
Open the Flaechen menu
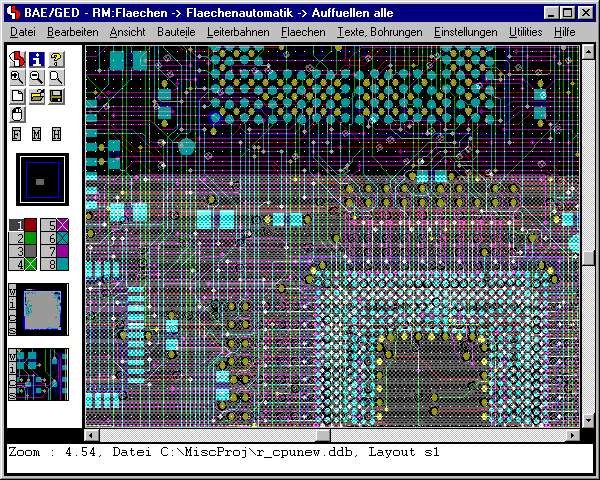coord(302,32)
